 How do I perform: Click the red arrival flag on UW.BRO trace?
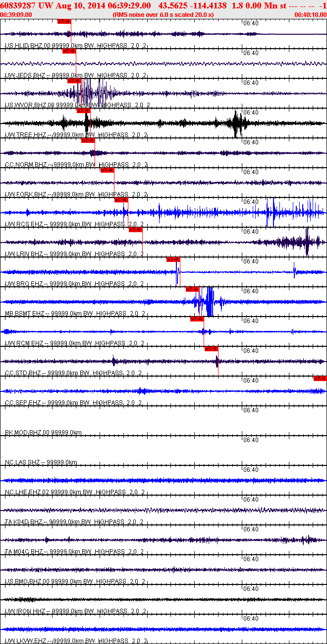point(173,259)
